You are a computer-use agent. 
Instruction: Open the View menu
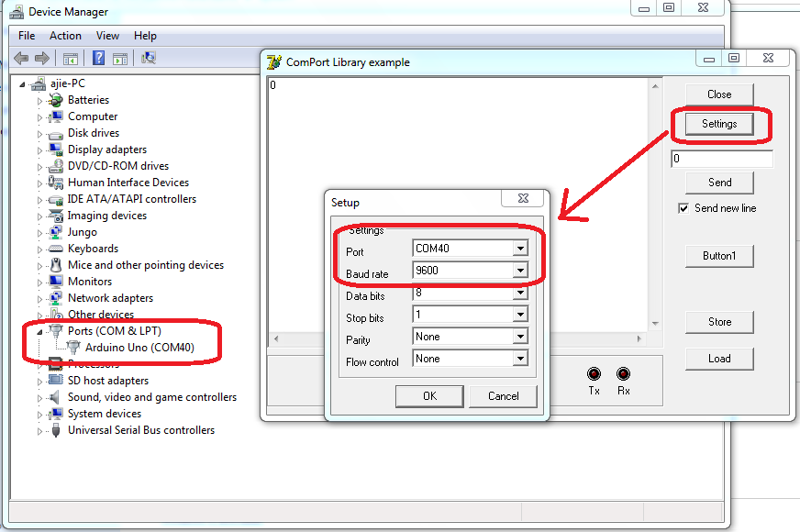pyautogui.click(x=107, y=36)
